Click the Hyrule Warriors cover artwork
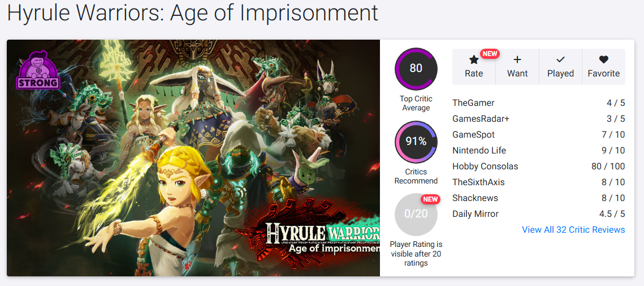This screenshot has height=286, width=644. point(193,158)
